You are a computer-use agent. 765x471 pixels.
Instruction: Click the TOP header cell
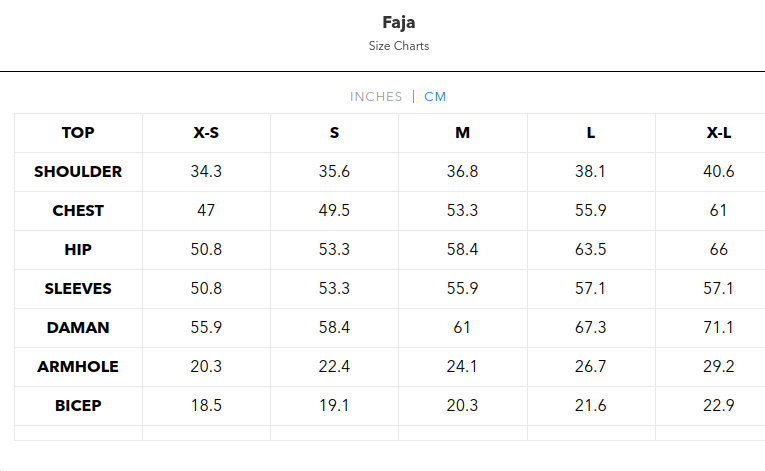(78, 133)
